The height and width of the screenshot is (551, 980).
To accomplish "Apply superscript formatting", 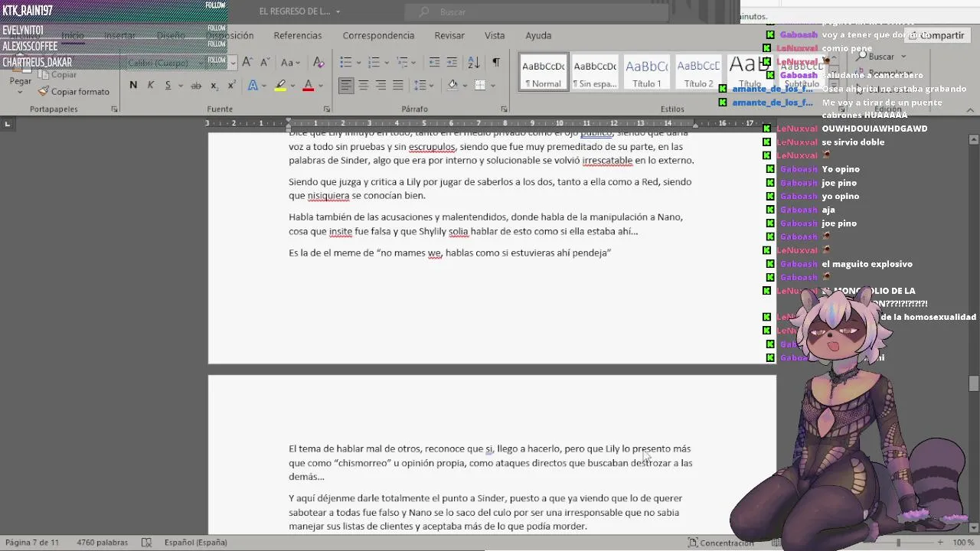I will (231, 86).
